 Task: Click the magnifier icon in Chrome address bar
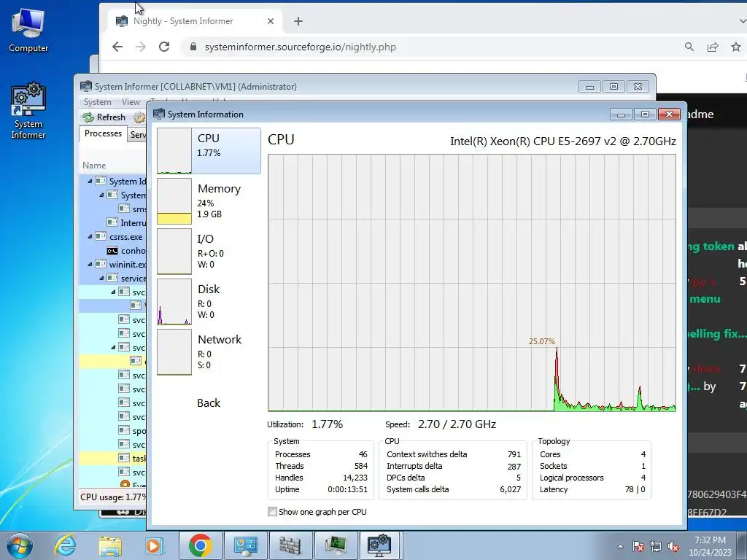click(689, 47)
